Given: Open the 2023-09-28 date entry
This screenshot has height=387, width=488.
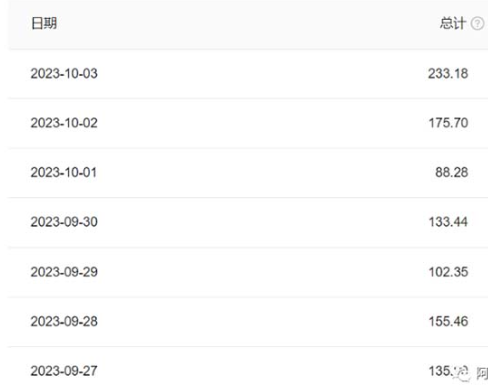Looking at the screenshot, I should click(x=64, y=321).
